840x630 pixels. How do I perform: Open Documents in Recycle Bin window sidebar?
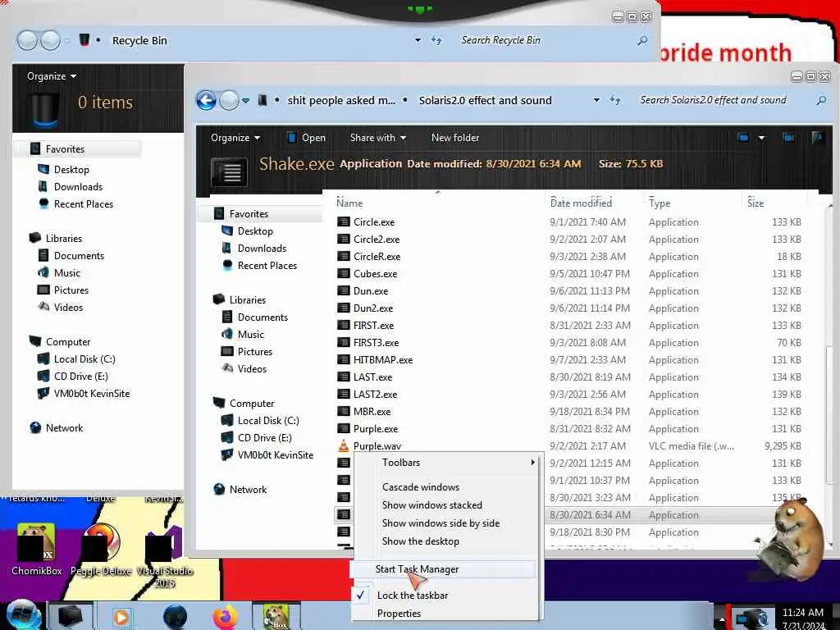point(79,256)
